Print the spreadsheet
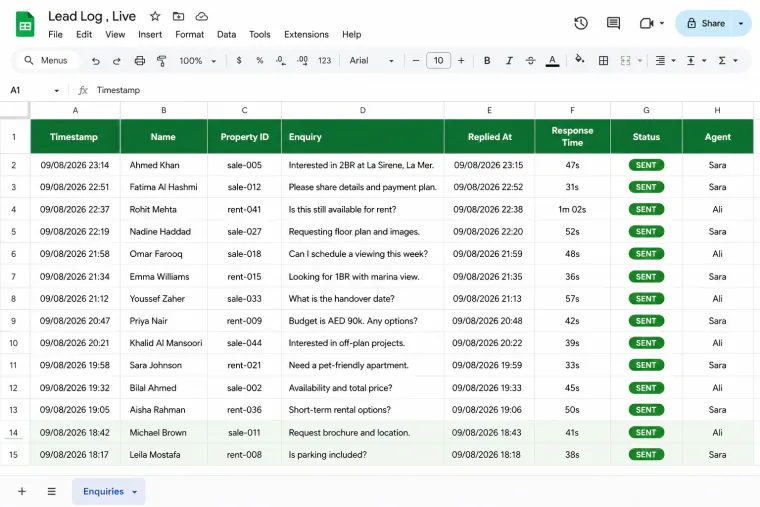Viewport: 760px width, 507px height. [140, 61]
